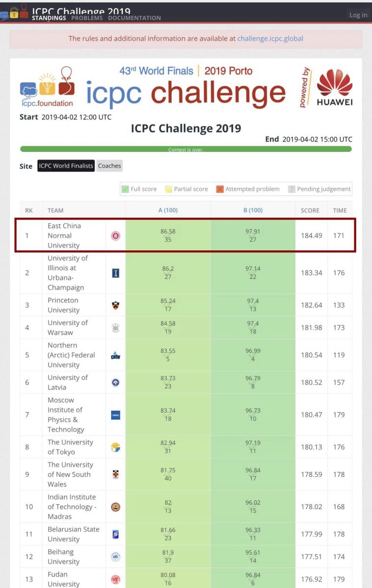Click the Fudan University team logo

click(116, 579)
